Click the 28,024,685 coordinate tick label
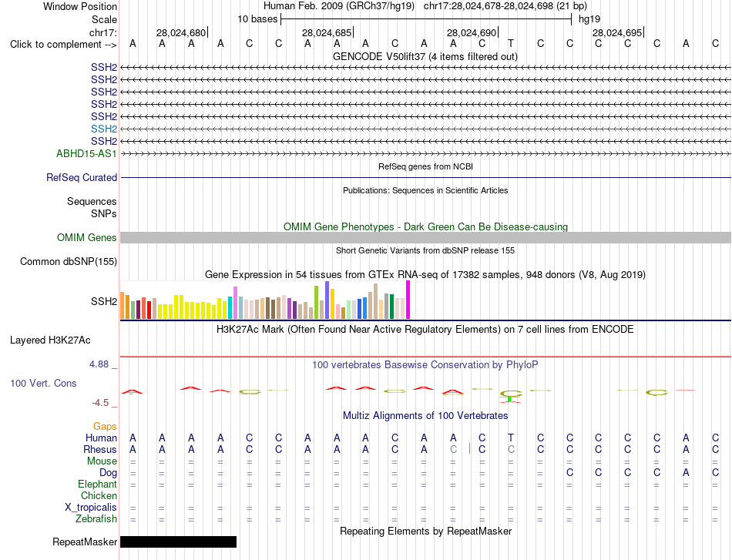This screenshot has height=560, width=732. (327, 32)
